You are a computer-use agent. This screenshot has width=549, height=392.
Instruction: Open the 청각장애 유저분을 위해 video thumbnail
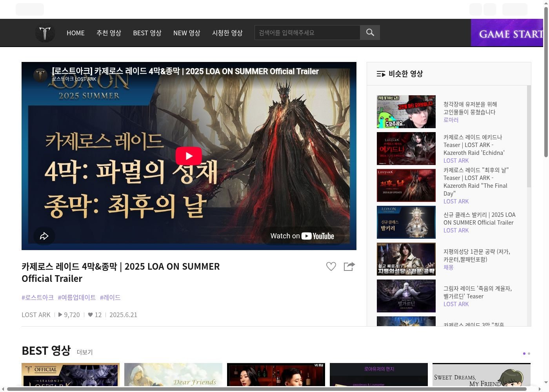[406, 112]
